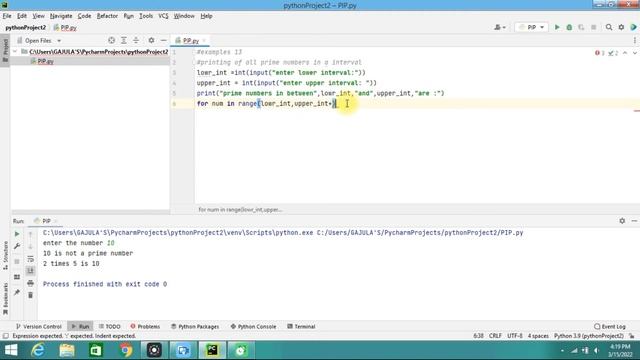The image size is (640, 360).
Task: Open Windows Start button on taskbar
Action: [x=11, y=350]
